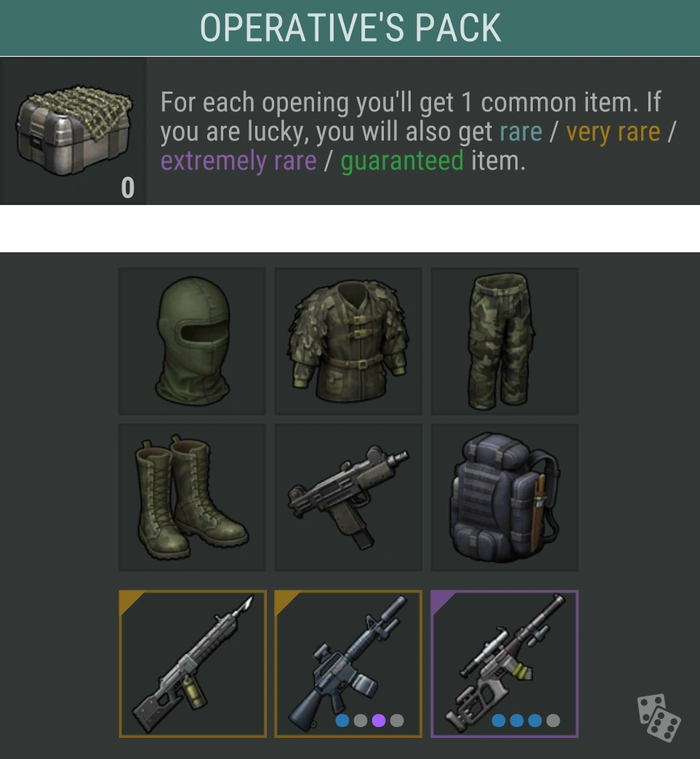Select the green balaclava mask item
The image size is (700, 759).
coord(192,341)
